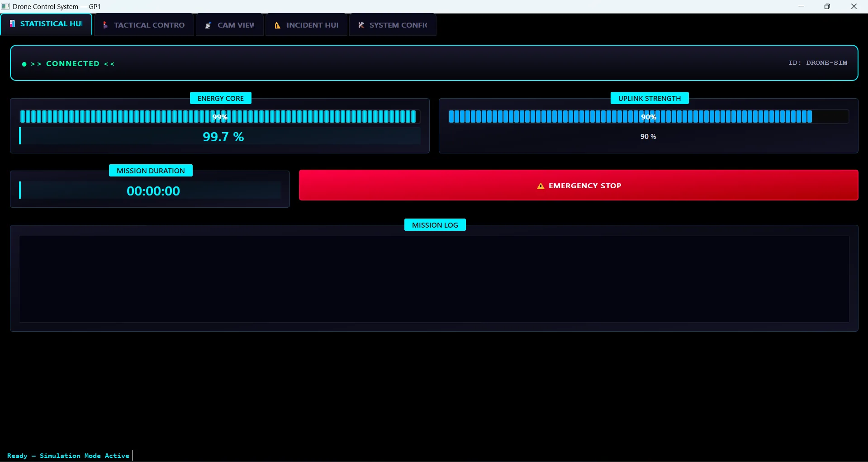Click inside the Mission Log text area
This screenshot has height=462, width=868.
pos(434,279)
